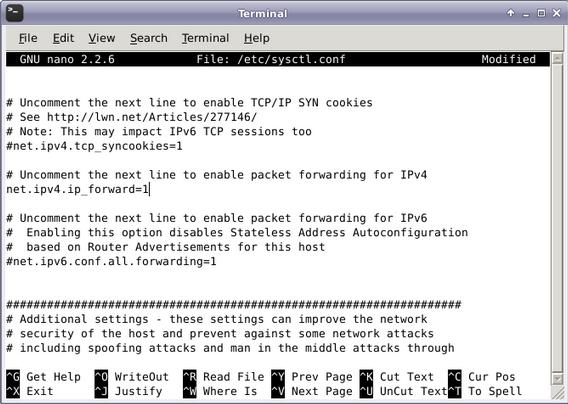The image size is (568, 404).
Task: Click the 'Uncomment the next line to enable TCP/IP SYN cookies' comment
Action: tap(189, 103)
